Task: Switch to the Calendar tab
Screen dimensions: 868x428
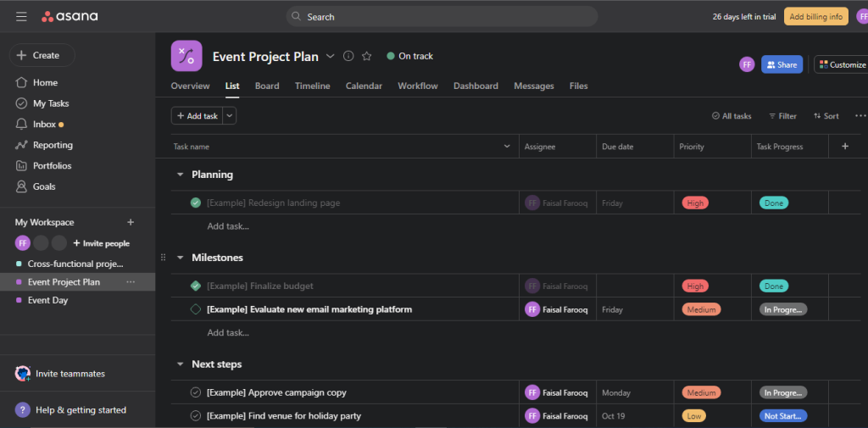Action: pos(364,86)
